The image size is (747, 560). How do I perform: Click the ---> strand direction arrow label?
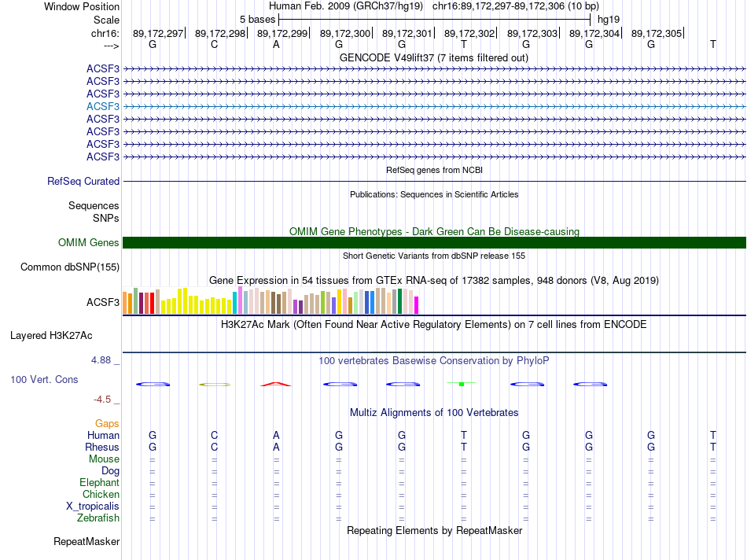111,46
